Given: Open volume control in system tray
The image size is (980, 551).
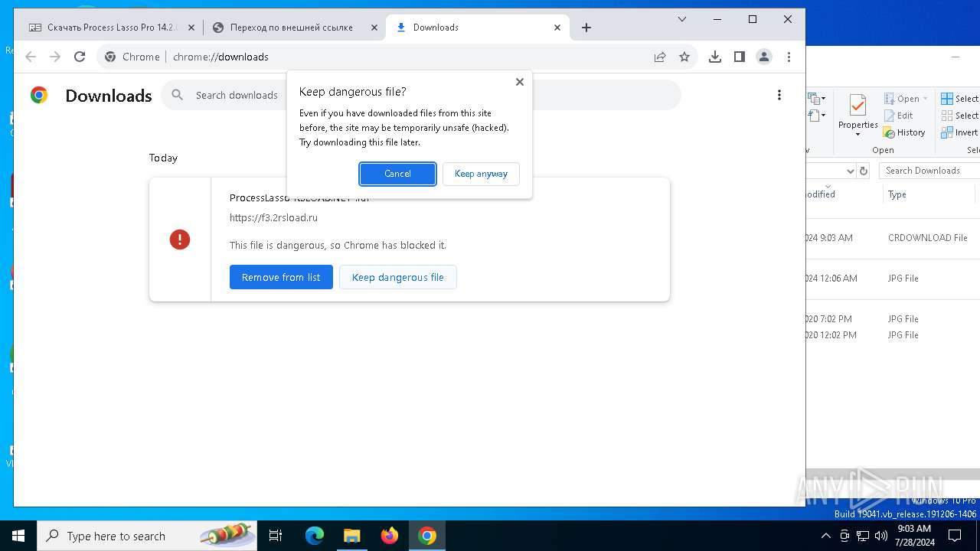Looking at the screenshot, I should click(881, 536).
